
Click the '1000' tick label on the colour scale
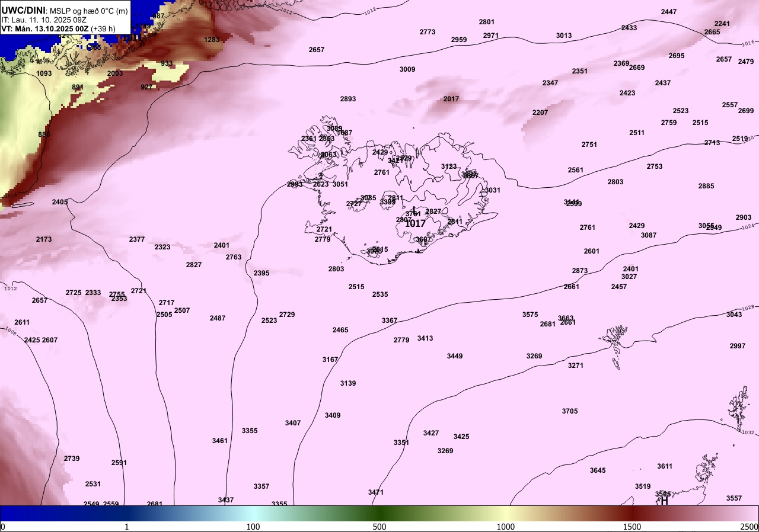tap(506, 527)
